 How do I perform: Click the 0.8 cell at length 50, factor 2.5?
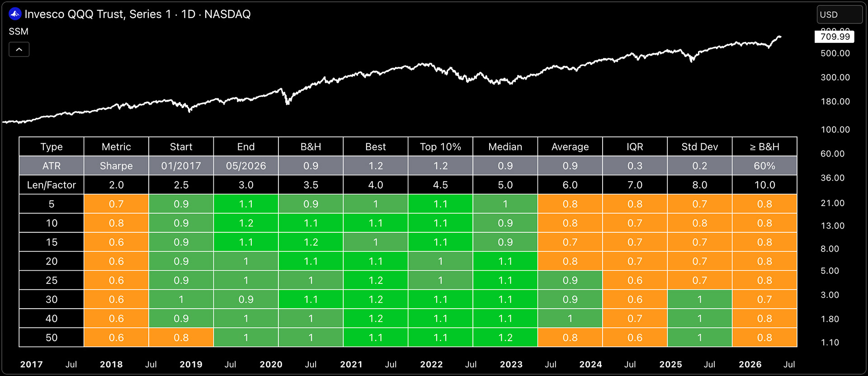(181, 338)
